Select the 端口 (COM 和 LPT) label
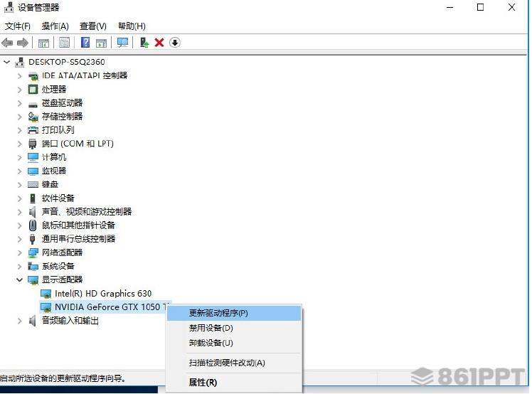The image size is (532, 394). 78,144
